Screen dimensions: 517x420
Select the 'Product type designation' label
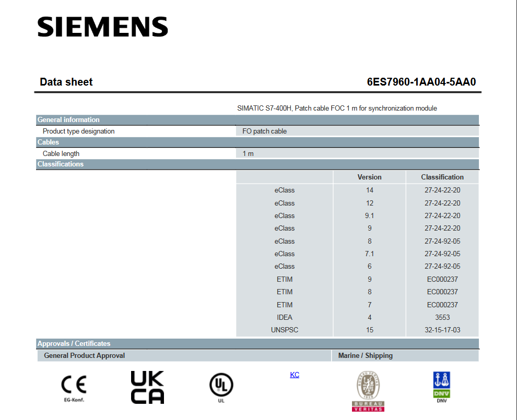(78, 131)
